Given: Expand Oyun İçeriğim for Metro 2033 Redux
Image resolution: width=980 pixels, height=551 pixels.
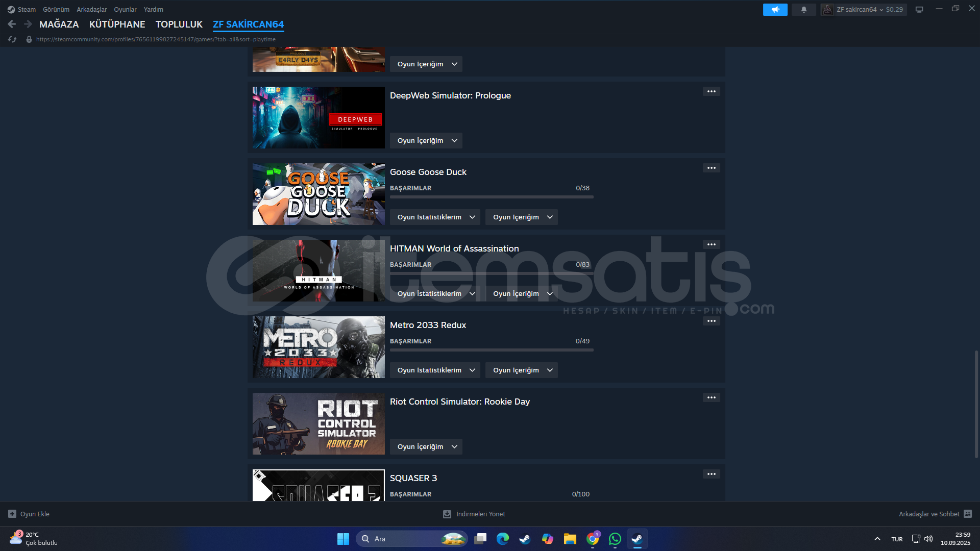Looking at the screenshot, I should 522,370.
